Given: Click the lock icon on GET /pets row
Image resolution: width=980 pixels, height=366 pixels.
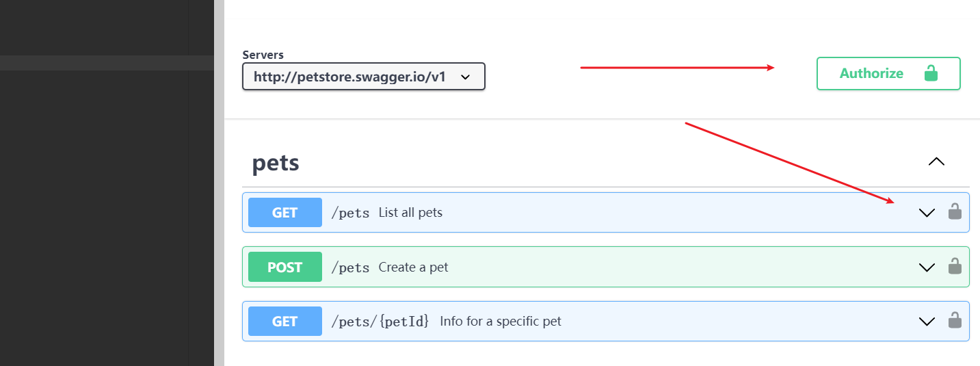Looking at the screenshot, I should tap(955, 212).
